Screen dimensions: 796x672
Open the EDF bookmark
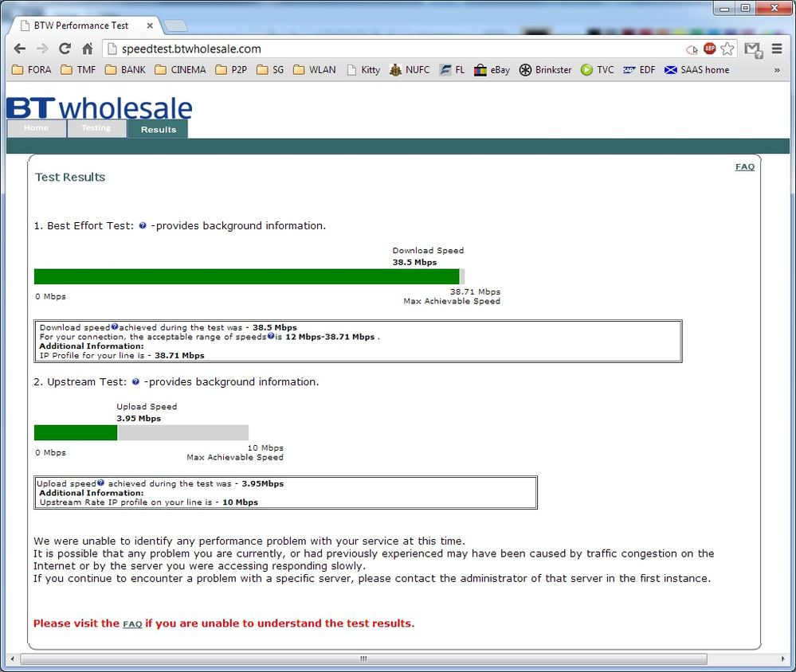(639, 70)
